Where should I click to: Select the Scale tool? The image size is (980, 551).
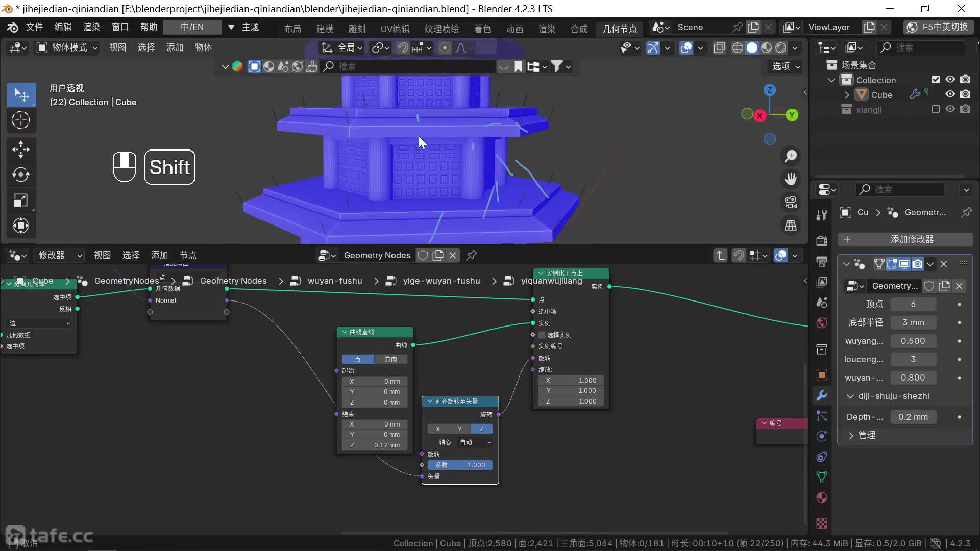(x=21, y=200)
